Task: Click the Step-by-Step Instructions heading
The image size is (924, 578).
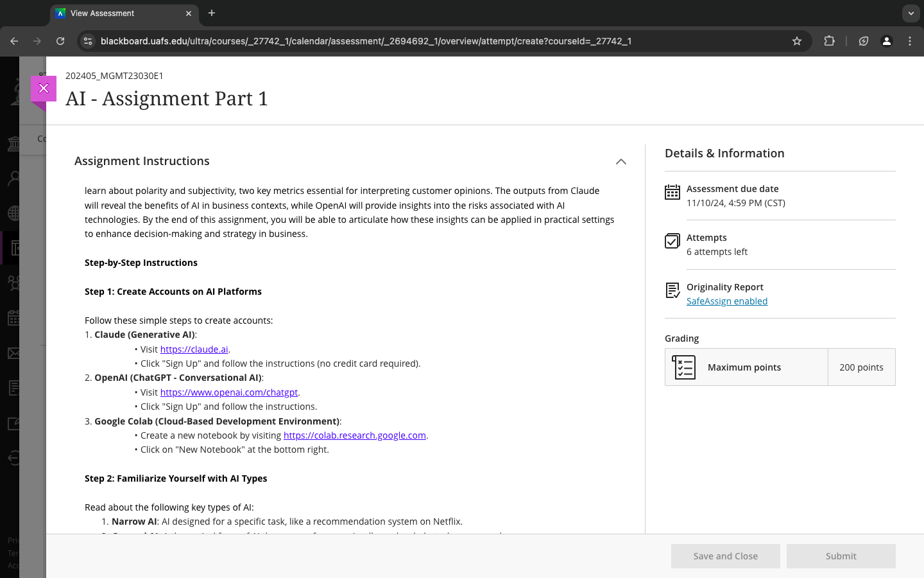Action: coord(141,263)
